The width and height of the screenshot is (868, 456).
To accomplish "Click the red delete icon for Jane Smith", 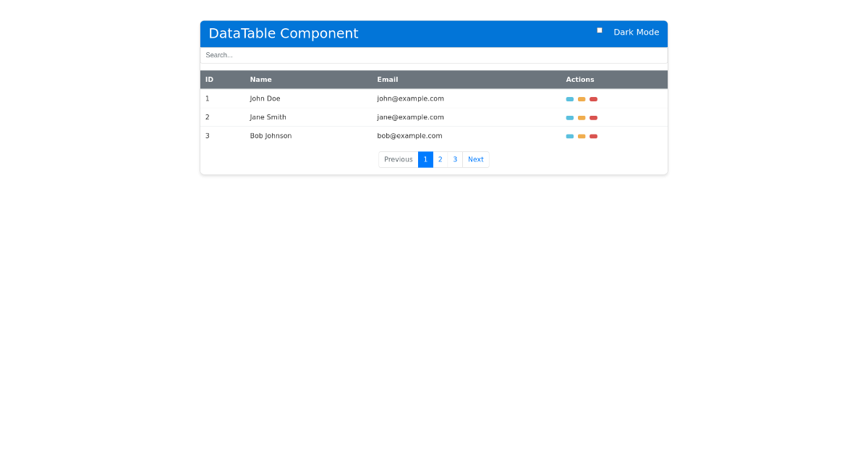I will click(593, 117).
